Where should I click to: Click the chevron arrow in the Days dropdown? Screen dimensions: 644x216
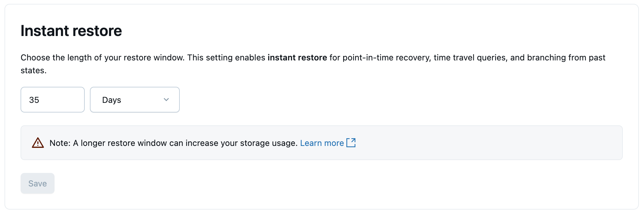pos(166,100)
